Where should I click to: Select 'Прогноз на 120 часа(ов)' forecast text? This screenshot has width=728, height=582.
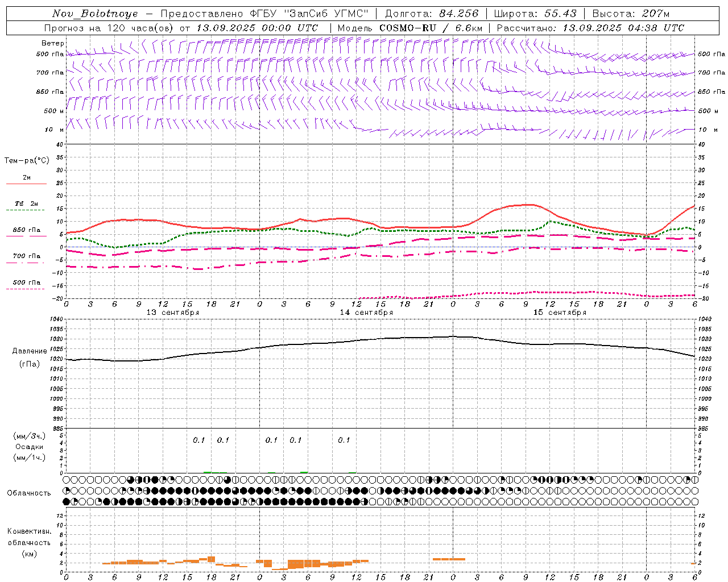point(110,28)
